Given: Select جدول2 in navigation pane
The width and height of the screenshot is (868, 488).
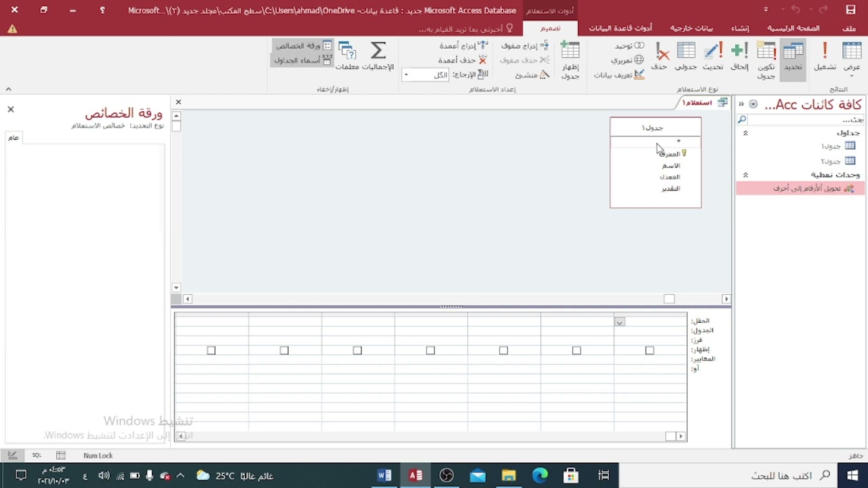Looking at the screenshot, I should click(838, 161).
